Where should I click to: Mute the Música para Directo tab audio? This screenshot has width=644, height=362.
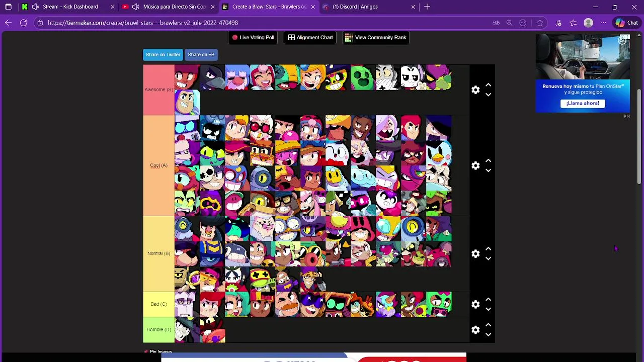(136, 7)
